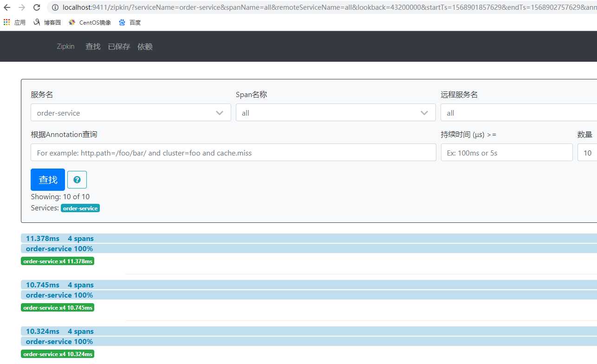597x364 pixels.
Task: Click the Showing: 10 of 10 text
Action: click(60, 197)
